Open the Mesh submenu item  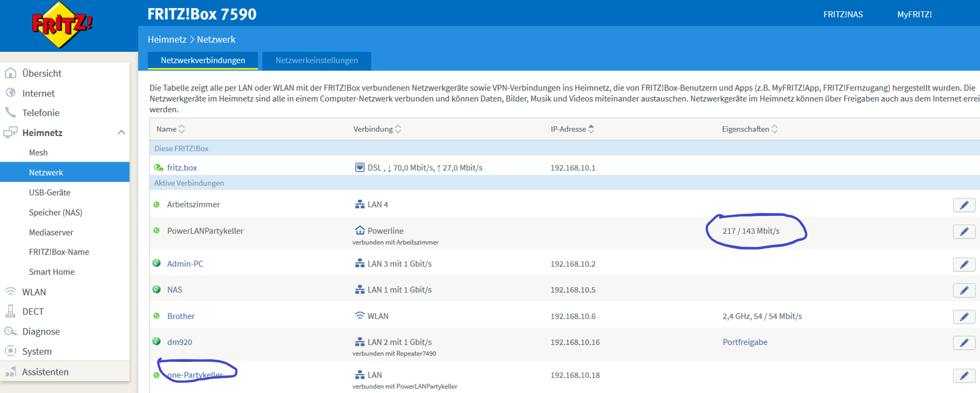(38, 153)
